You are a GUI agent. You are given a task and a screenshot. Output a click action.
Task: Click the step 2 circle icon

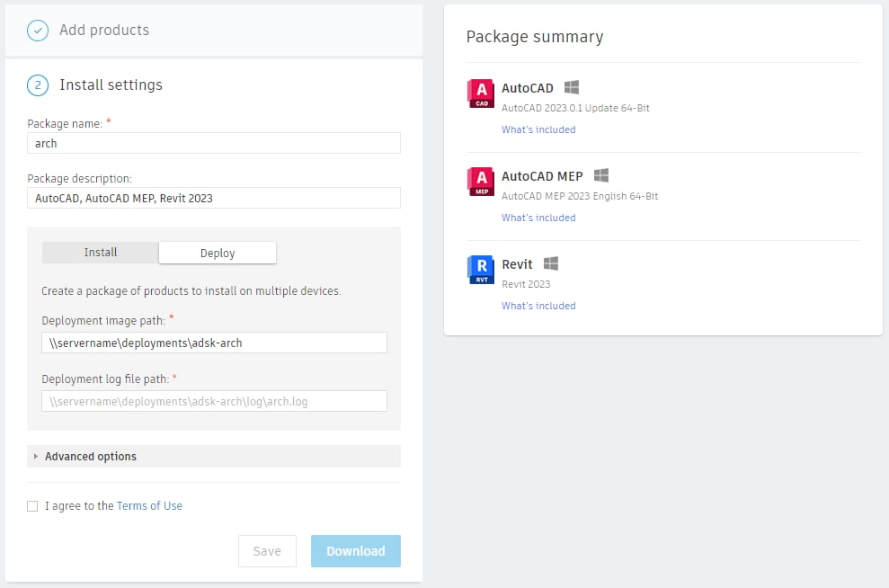[x=36, y=85]
